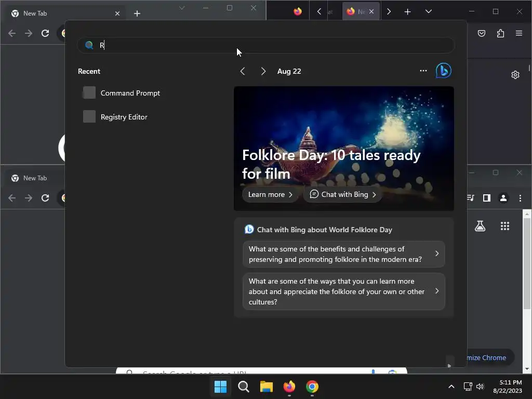Screen dimensions: 532x399
Task: Click Customize Chrome button
Action: [490, 357]
